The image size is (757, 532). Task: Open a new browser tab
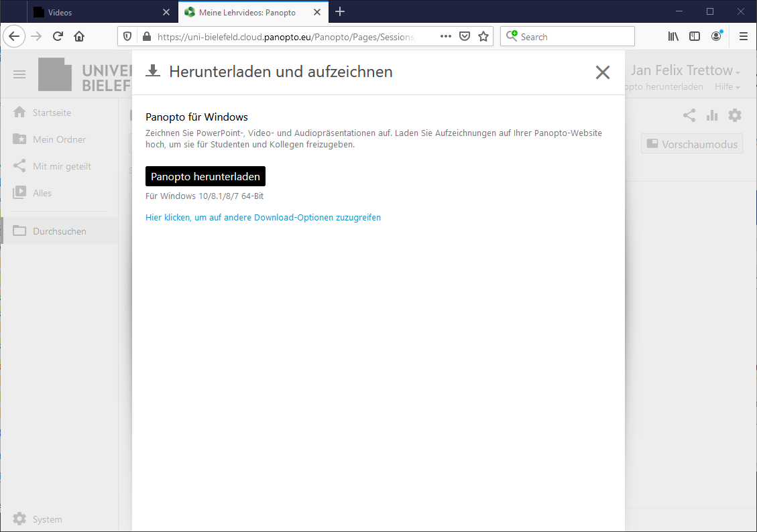pyautogui.click(x=340, y=12)
